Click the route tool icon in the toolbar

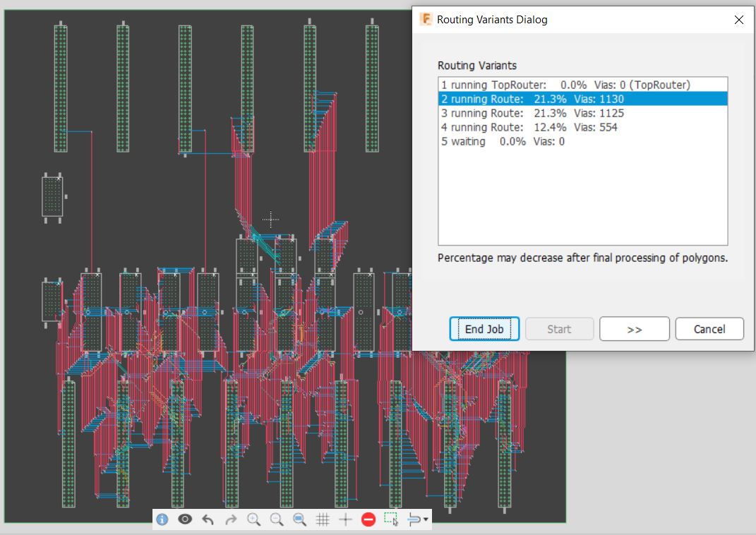click(x=413, y=519)
